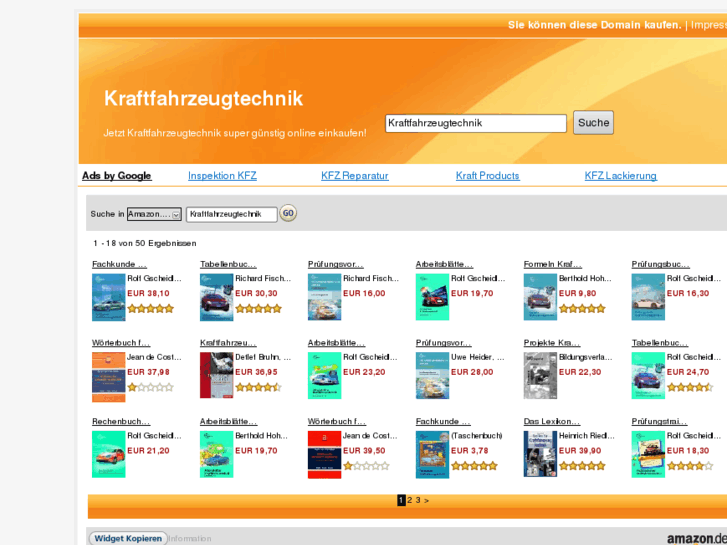The image size is (727, 545).
Task: Open the EUR 24,70 Tabellenbuch book cover
Action: coord(648,376)
